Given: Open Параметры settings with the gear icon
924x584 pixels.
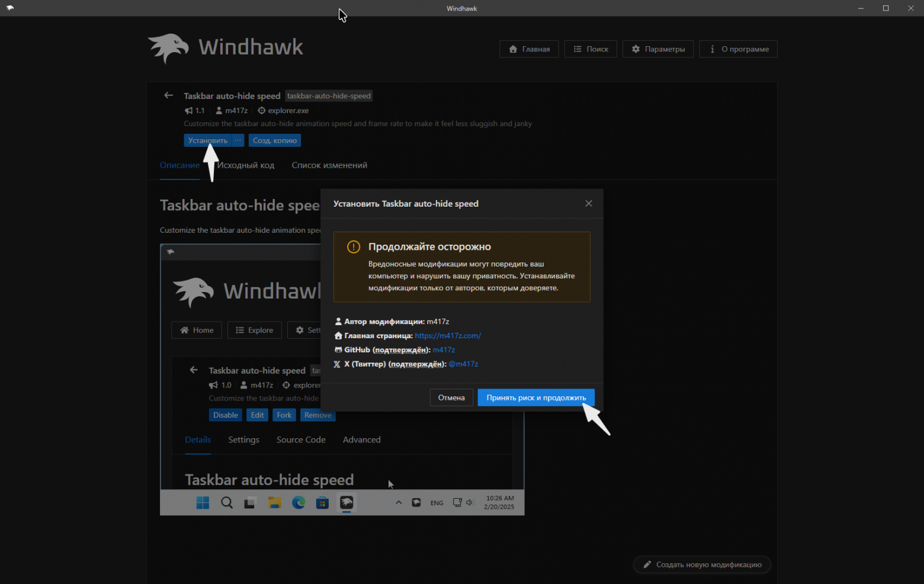Looking at the screenshot, I should tap(658, 49).
